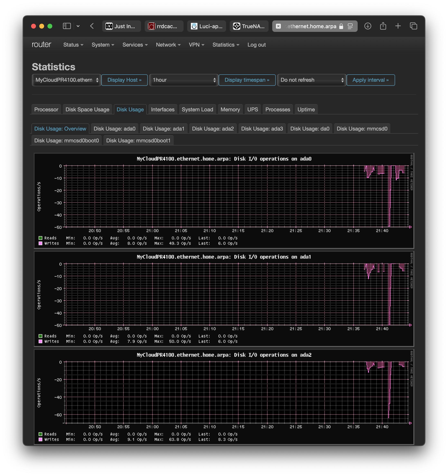
Task: Open the Services menu
Action: (x=135, y=45)
